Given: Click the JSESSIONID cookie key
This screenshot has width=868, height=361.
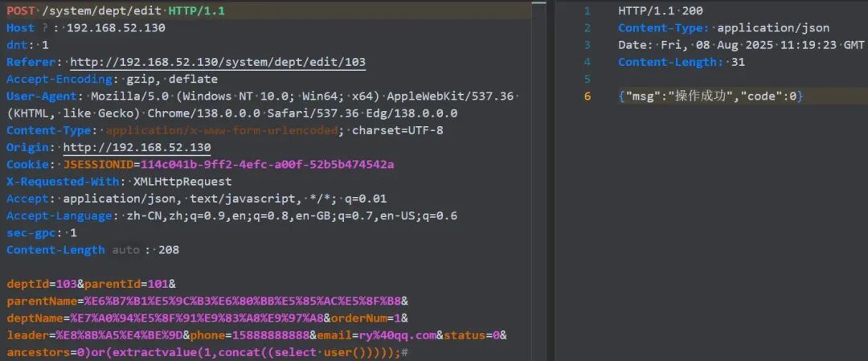Looking at the screenshot, I should [x=99, y=165].
